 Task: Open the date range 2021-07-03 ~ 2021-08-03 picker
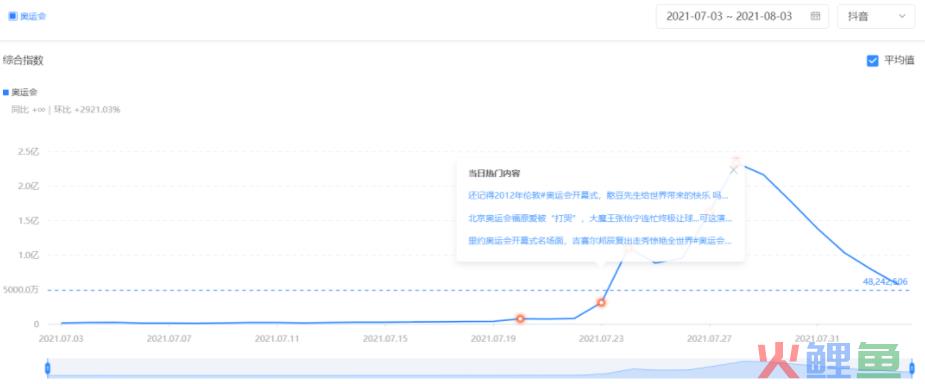click(742, 17)
